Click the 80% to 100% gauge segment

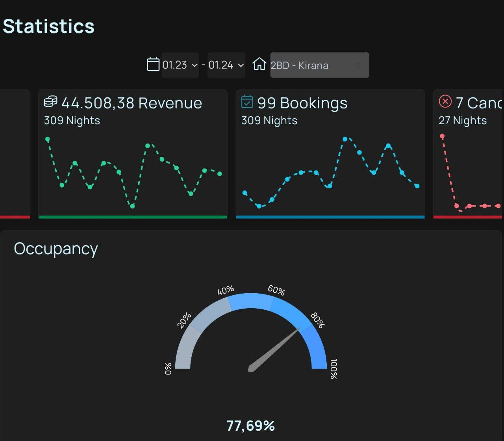[316, 347]
